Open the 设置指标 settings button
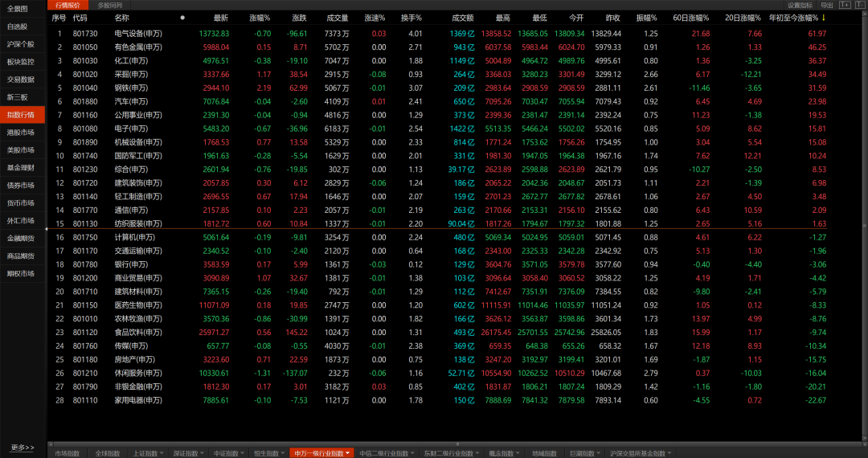 800,5
